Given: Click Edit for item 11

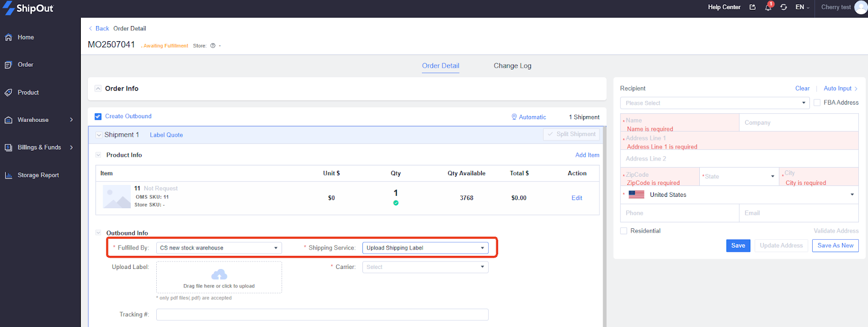Looking at the screenshot, I should [x=577, y=198].
